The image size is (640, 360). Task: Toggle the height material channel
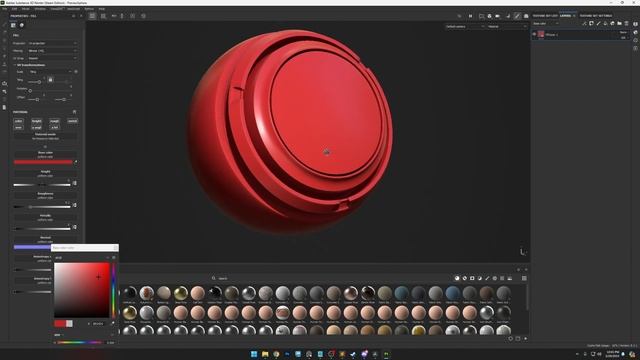click(37, 121)
